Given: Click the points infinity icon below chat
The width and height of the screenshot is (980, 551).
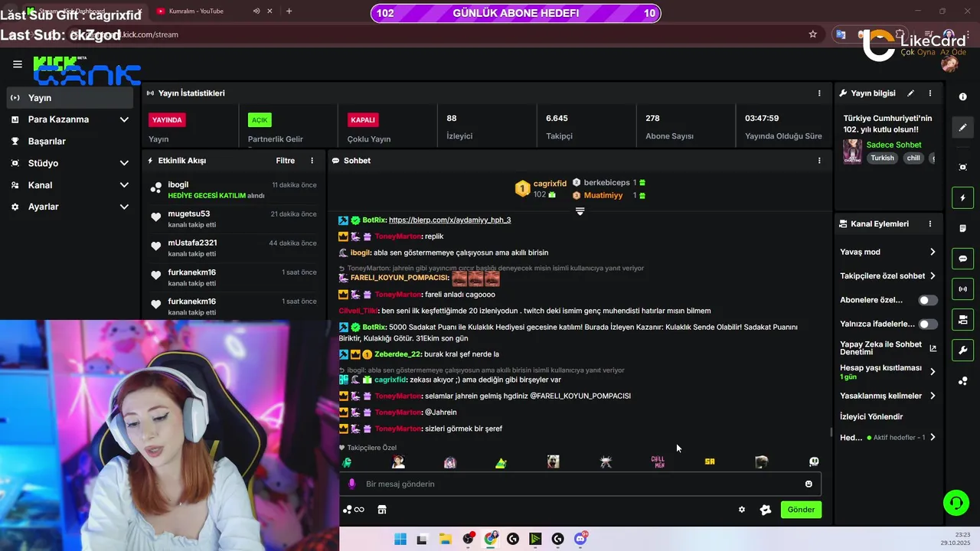Looking at the screenshot, I should 354,510.
